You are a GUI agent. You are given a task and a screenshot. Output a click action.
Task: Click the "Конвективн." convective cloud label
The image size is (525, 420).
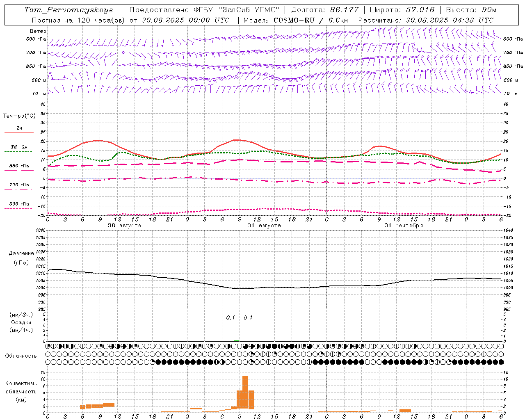[x=21, y=383]
